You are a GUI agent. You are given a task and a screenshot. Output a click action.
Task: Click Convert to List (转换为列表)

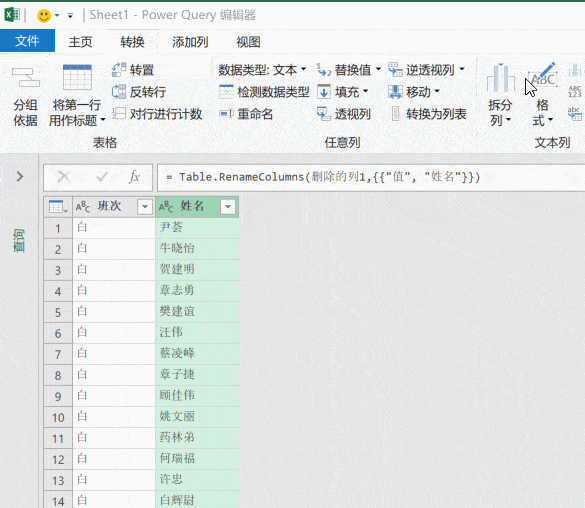tap(428, 114)
